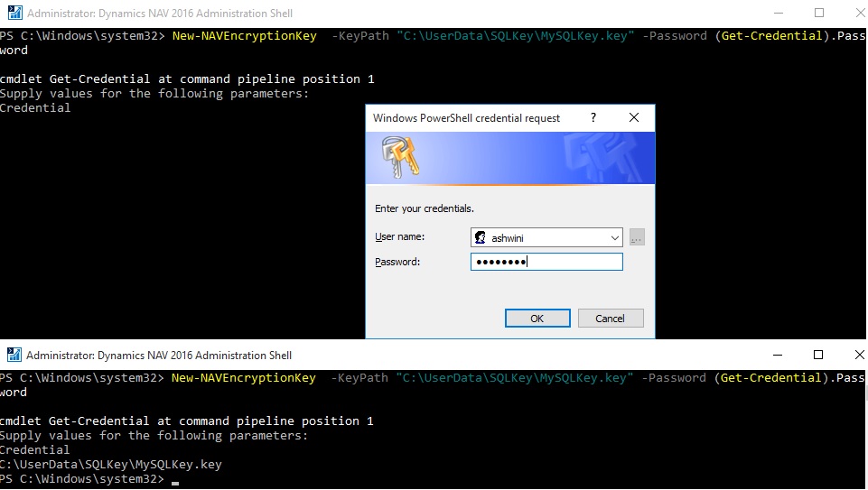Focus the Password input field
This screenshot has height=490, width=868.
546,262
